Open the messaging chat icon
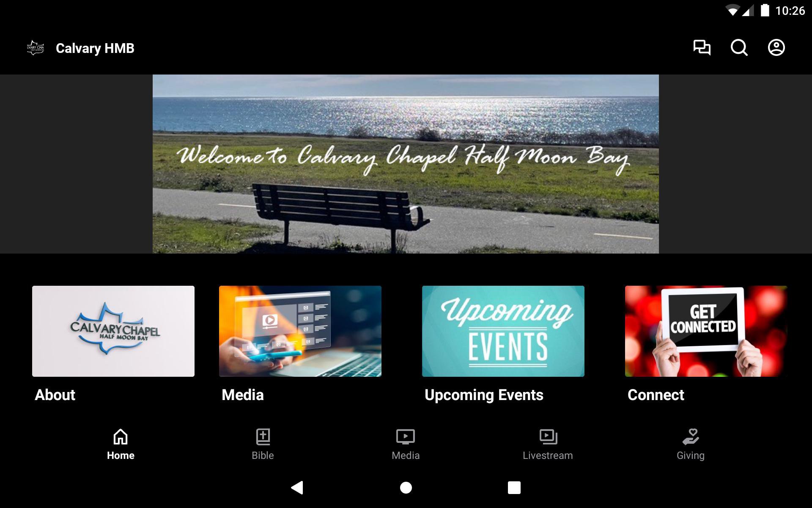Viewport: 812px width, 508px height. coord(702,47)
